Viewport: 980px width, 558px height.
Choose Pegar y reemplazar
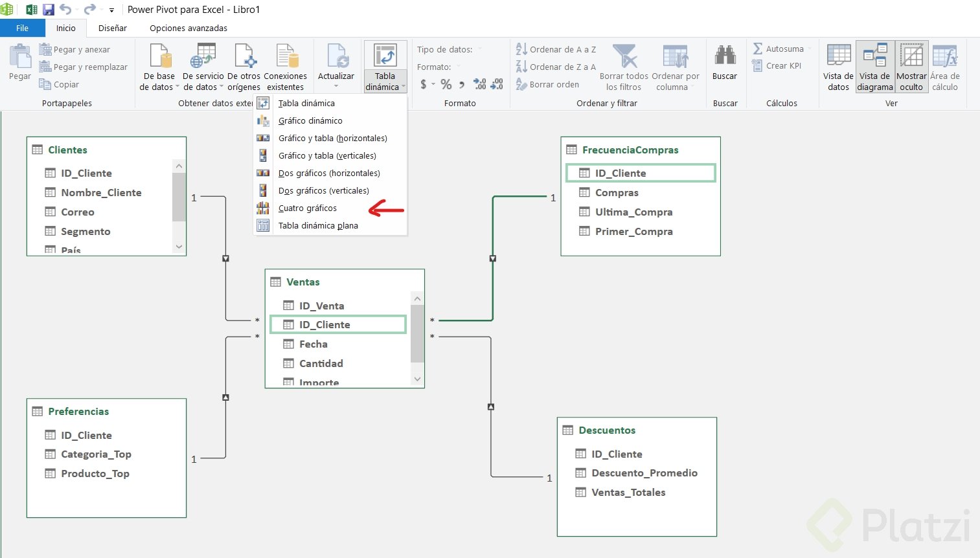point(83,67)
